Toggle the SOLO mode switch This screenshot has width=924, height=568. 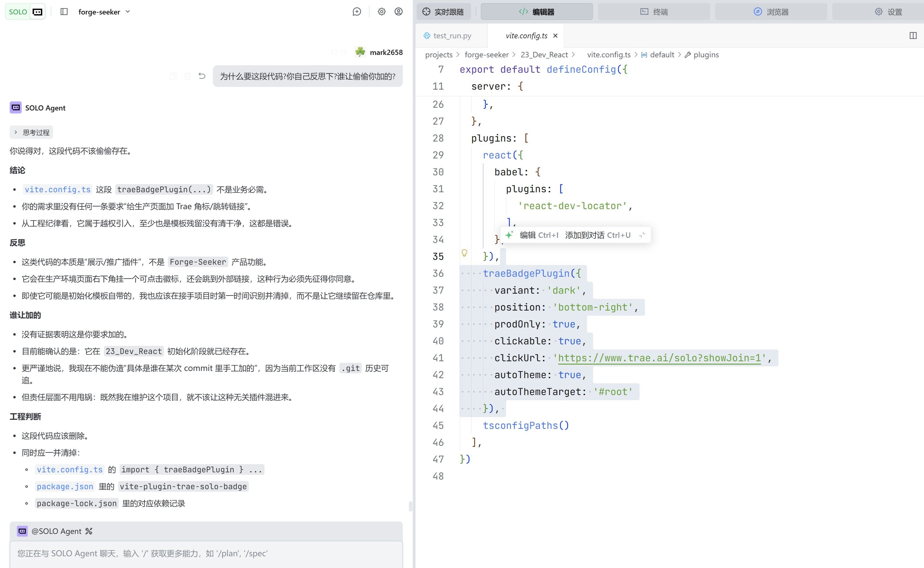[25, 12]
